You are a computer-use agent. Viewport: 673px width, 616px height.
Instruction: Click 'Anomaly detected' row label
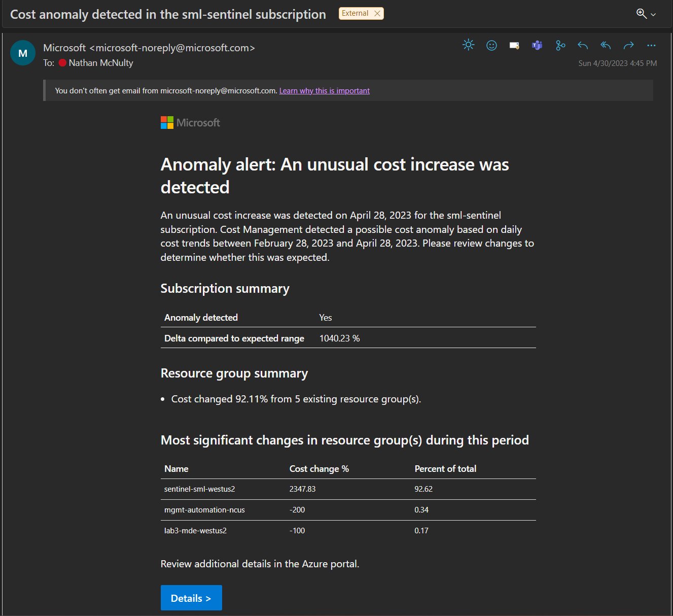(201, 318)
